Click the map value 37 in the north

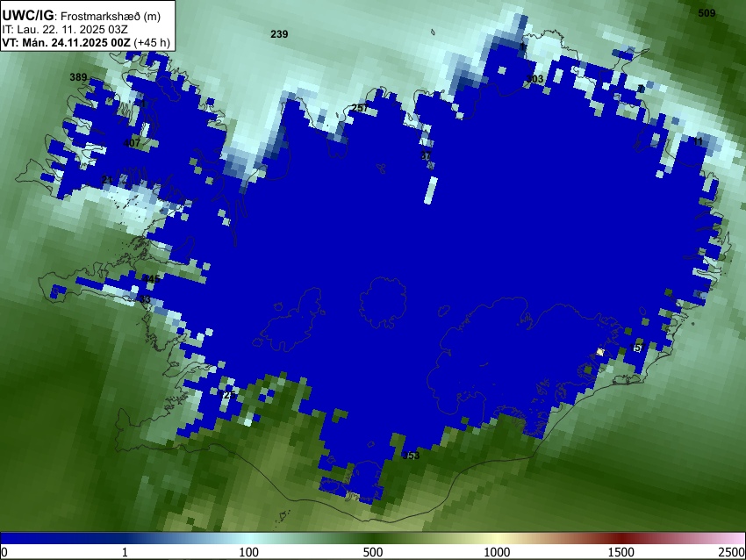pyautogui.click(x=426, y=155)
